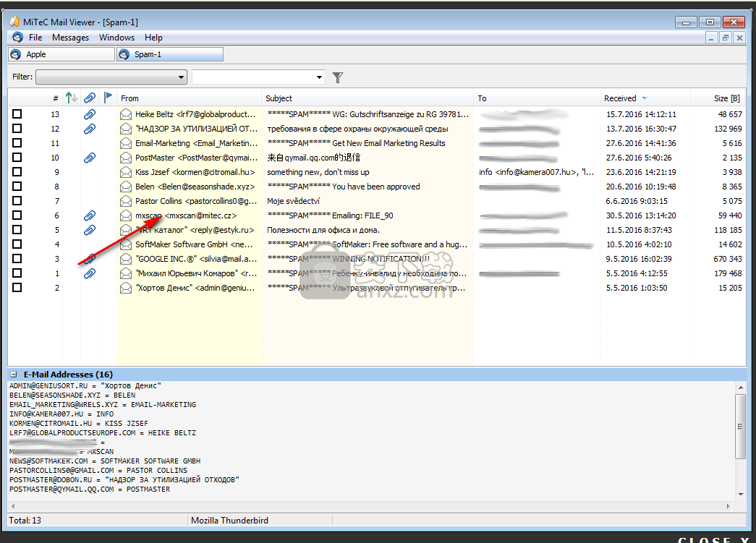
Task: Click the size value 670 343
Action: 728,259
